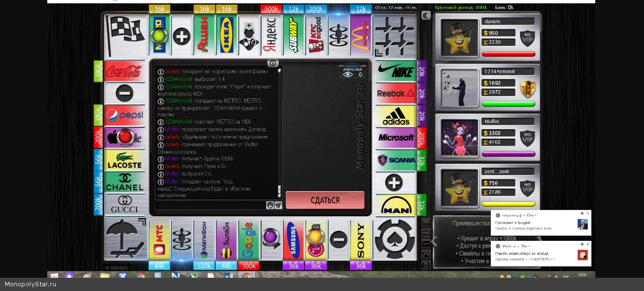Click the 500k price tag above Яндекс
Viewport: 644px width, 291px height.
tap(271, 9)
